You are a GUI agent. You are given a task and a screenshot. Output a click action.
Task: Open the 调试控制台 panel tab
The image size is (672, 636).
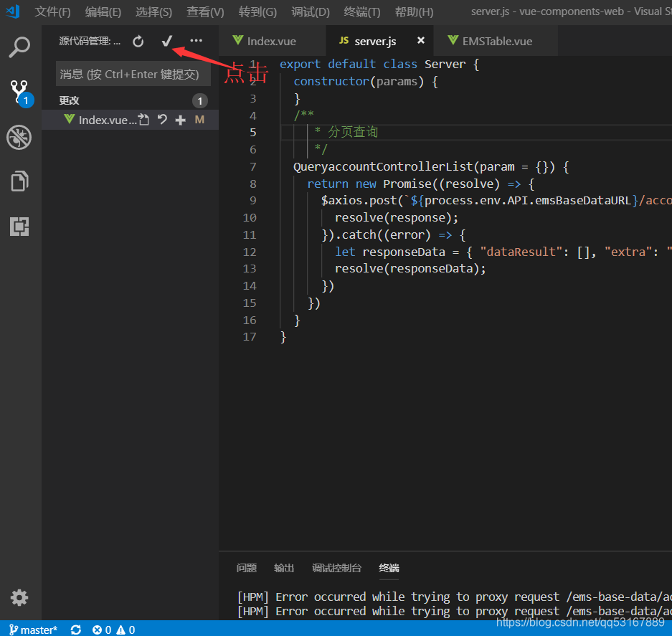tap(336, 569)
